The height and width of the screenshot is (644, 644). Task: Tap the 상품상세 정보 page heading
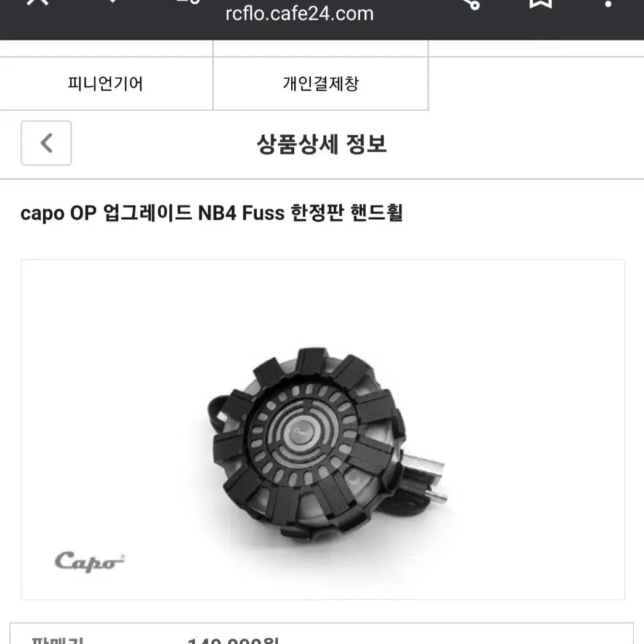point(321,143)
